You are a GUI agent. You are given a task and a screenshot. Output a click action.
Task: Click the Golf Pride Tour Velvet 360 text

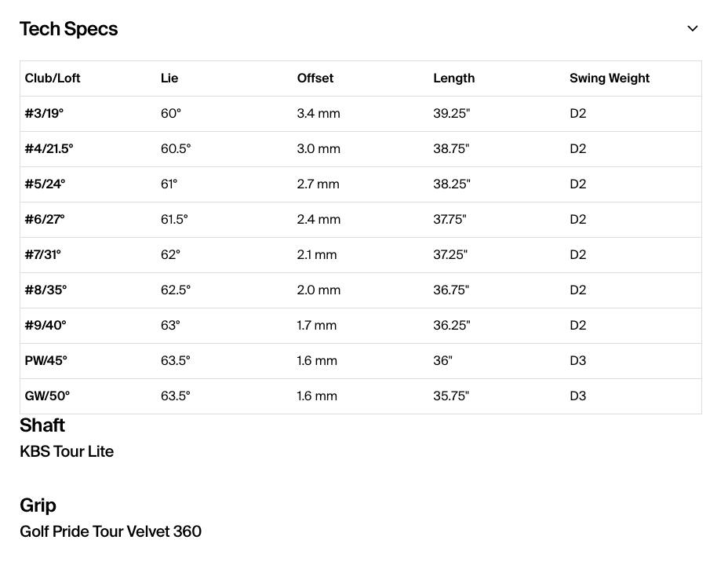[111, 531]
